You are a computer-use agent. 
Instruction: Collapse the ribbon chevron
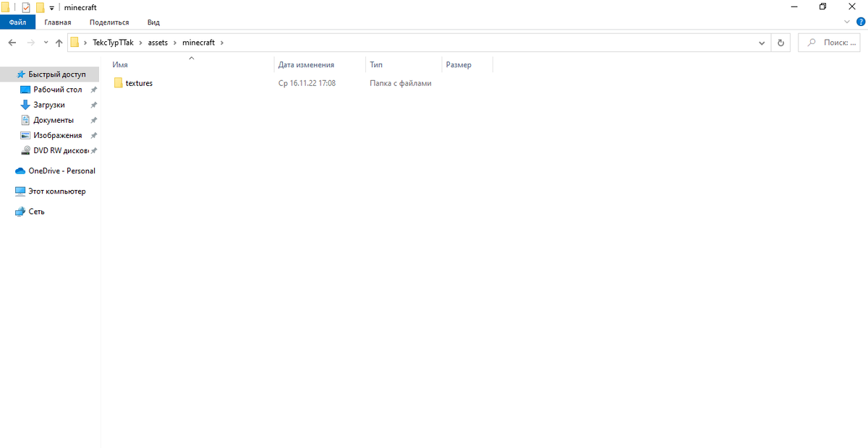848,22
